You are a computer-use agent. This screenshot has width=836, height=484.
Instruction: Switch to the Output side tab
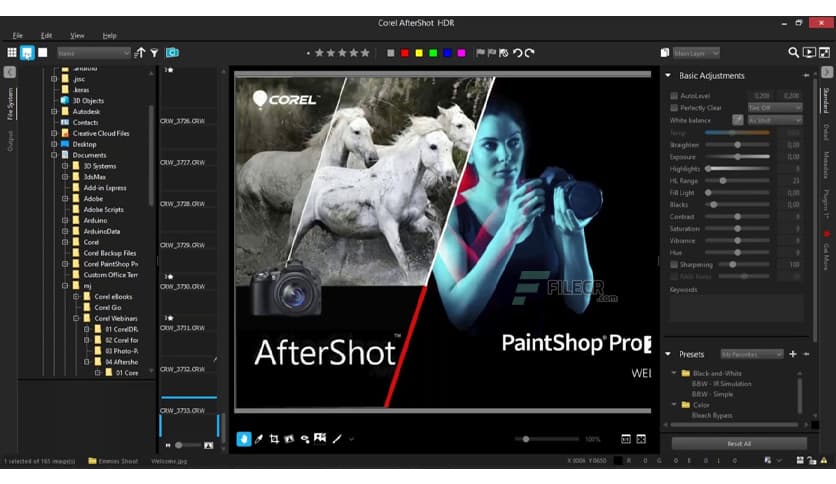click(x=10, y=141)
